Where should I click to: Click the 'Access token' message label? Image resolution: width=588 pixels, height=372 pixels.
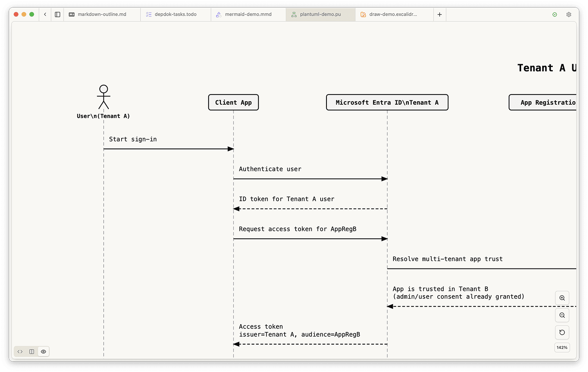coord(261,327)
